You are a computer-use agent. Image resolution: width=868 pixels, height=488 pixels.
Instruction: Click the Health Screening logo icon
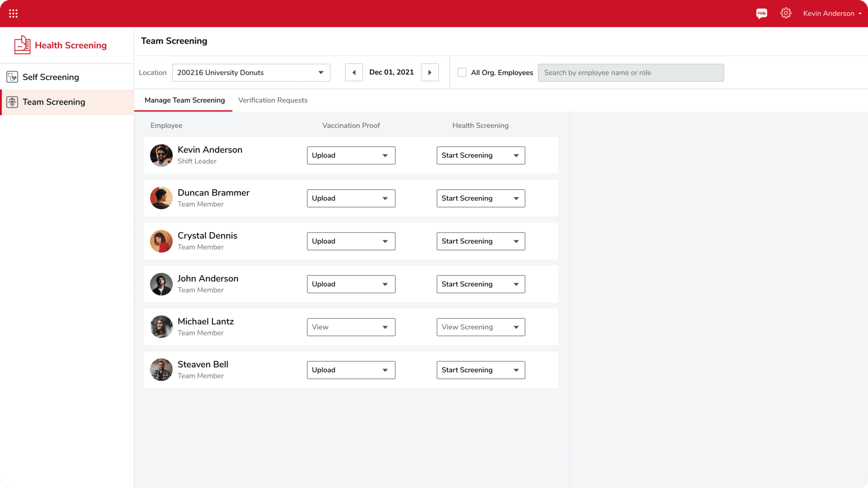tap(22, 45)
